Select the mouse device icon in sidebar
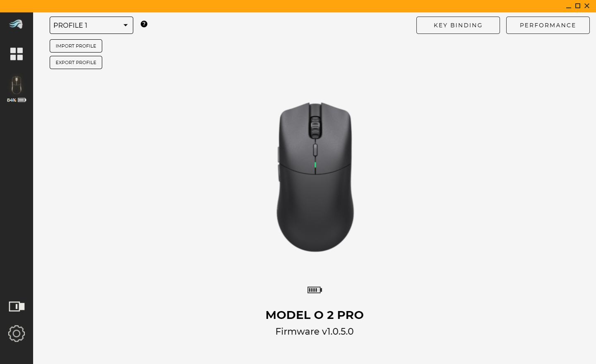The width and height of the screenshot is (596, 364). click(17, 85)
